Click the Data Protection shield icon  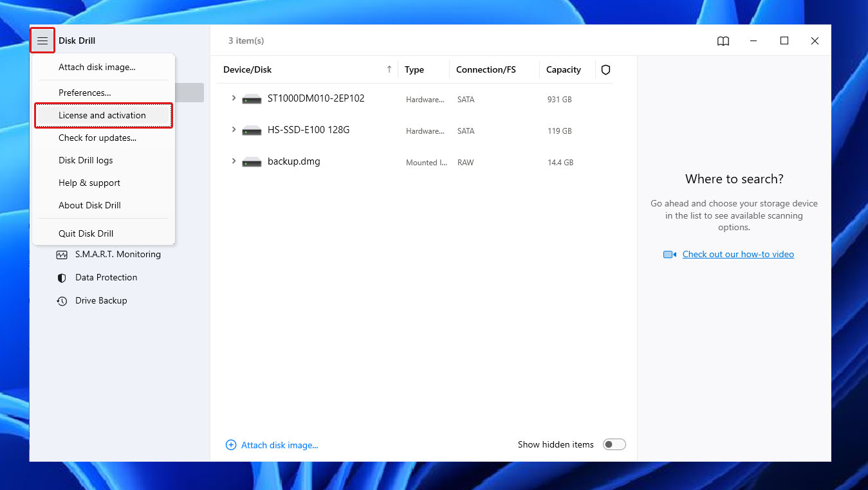click(62, 278)
